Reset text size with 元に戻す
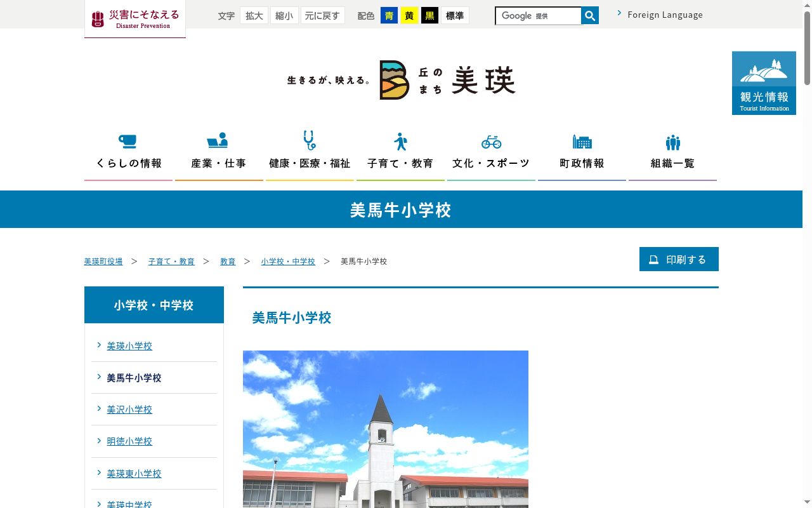812x508 pixels. [323, 16]
